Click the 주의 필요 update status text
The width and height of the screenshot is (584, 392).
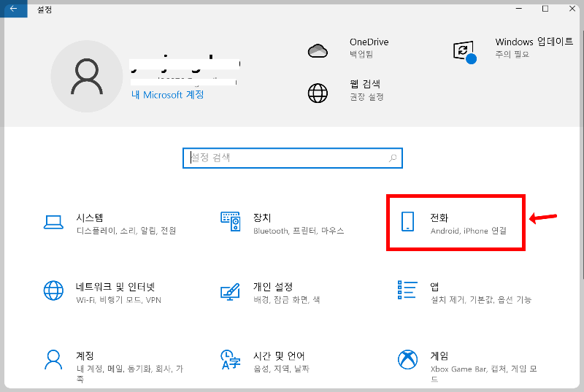(x=512, y=54)
